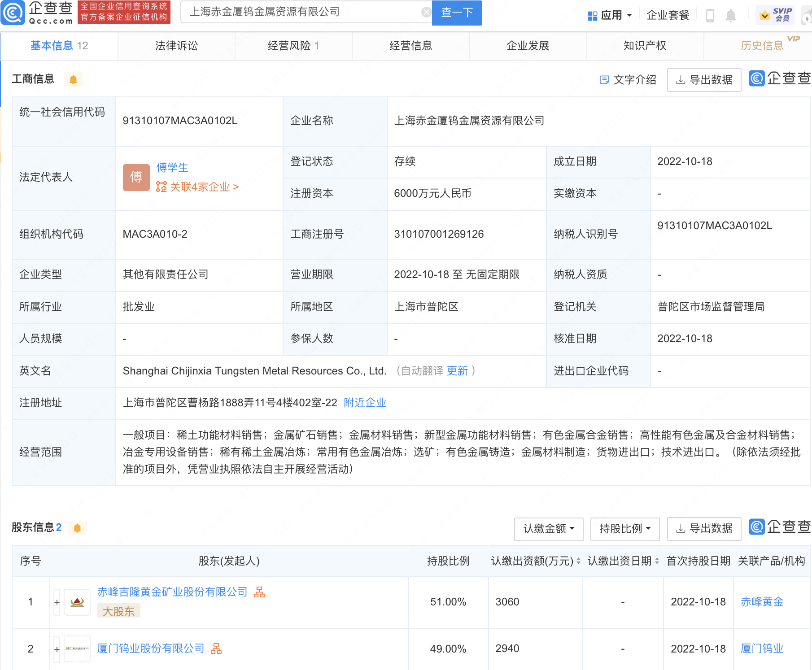Viewport: 812px width, 670px height.
Task: Open the 应用 dropdown menu
Action: pos(611,16)
